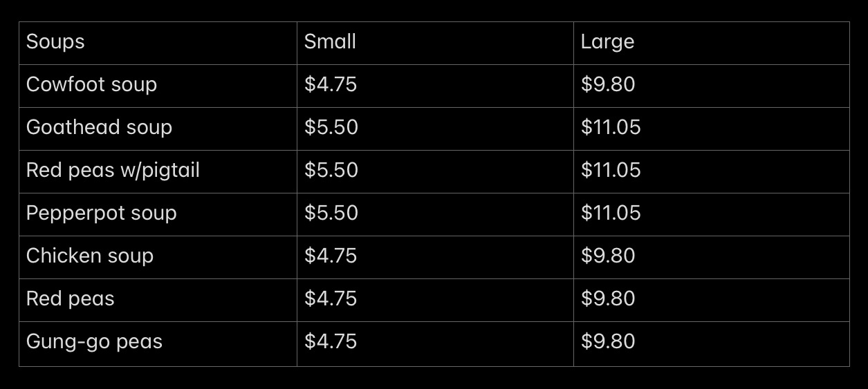
Task: Select Gung-go peas small price $4.75
Action: pyautogui.click(x=435, y=343)
